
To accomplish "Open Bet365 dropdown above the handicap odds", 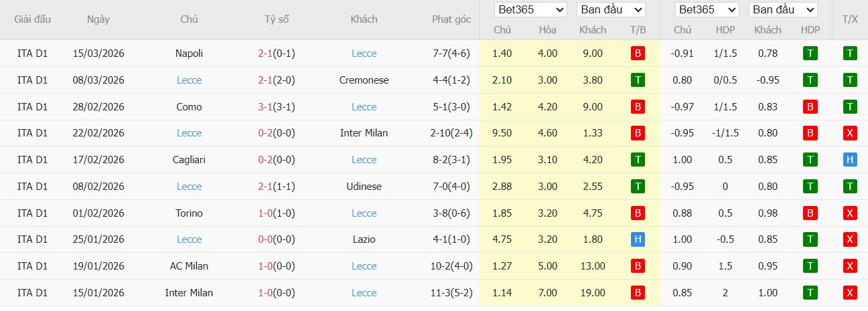I will pos(707,10).
